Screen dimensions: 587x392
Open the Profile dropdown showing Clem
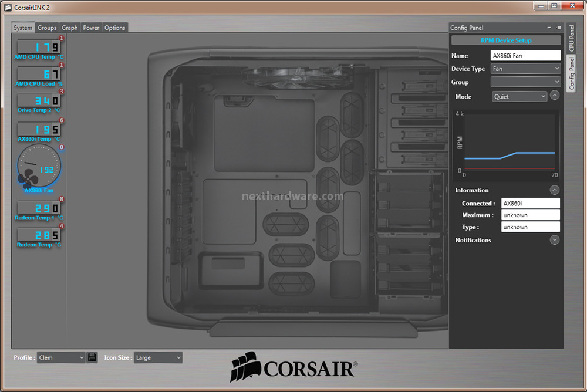pyautogui.click(x=61, y=357)
